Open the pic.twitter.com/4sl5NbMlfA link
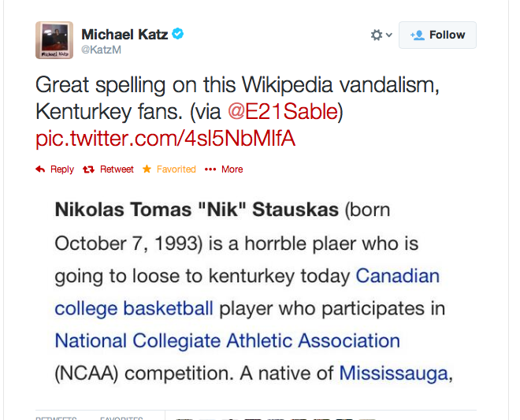The width and height of the screenshot is (520, 420). point(165,139)
